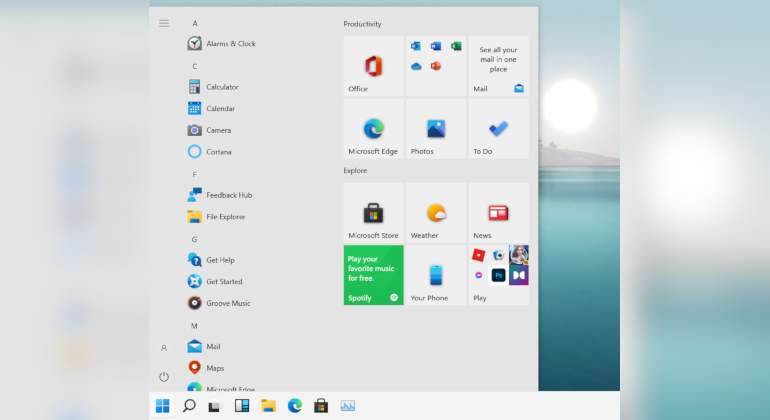This screenshot has height=420, width=770.
Task: Open the Microsoft Edge tile
Action: coord(373,129)
